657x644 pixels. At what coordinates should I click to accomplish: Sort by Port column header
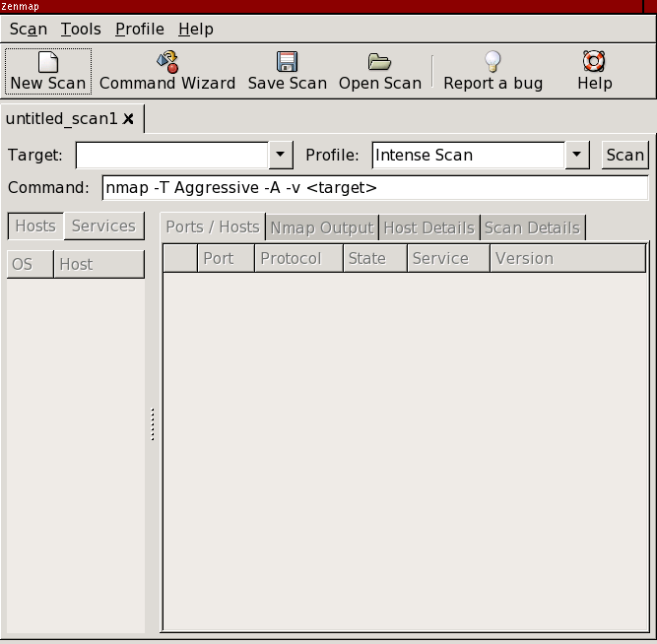pyautogui.click(x=226, y=259)
